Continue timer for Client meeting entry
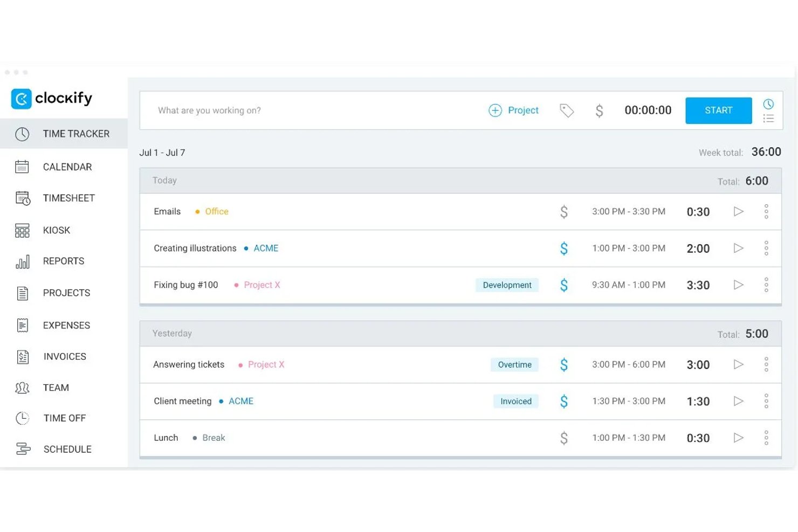798x532 pixels. (x=739, y=402)
